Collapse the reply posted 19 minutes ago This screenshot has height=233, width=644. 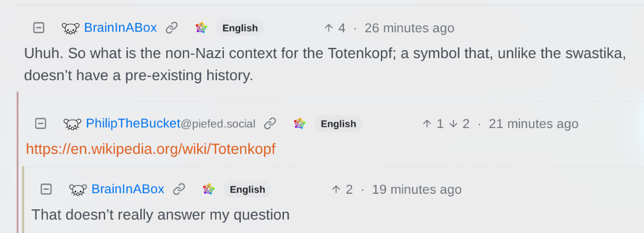(46, 189)
